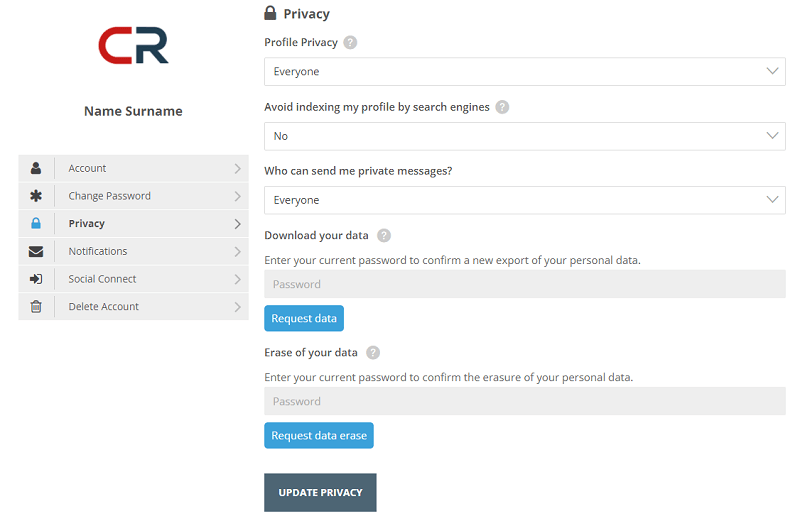The height and width of the screenshot is (516, 800).
Task: Open the avoid indexing by search engines dropdown
Action: point(524,136)
